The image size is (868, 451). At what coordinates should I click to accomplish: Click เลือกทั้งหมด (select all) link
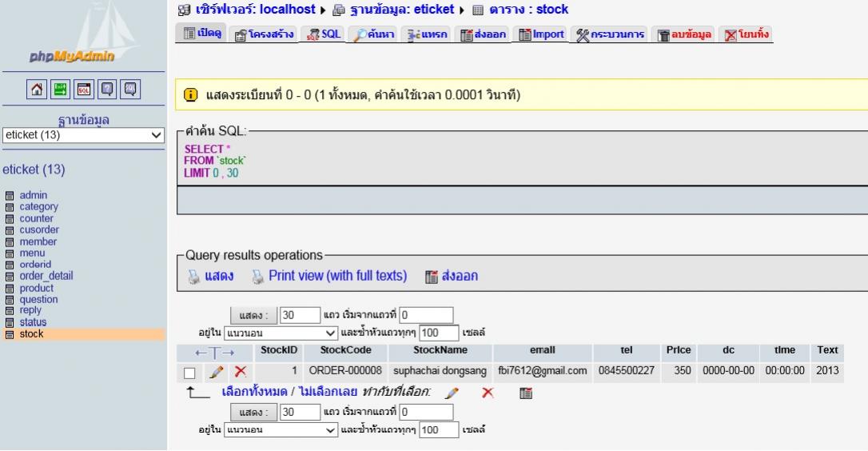coord(255,392)
